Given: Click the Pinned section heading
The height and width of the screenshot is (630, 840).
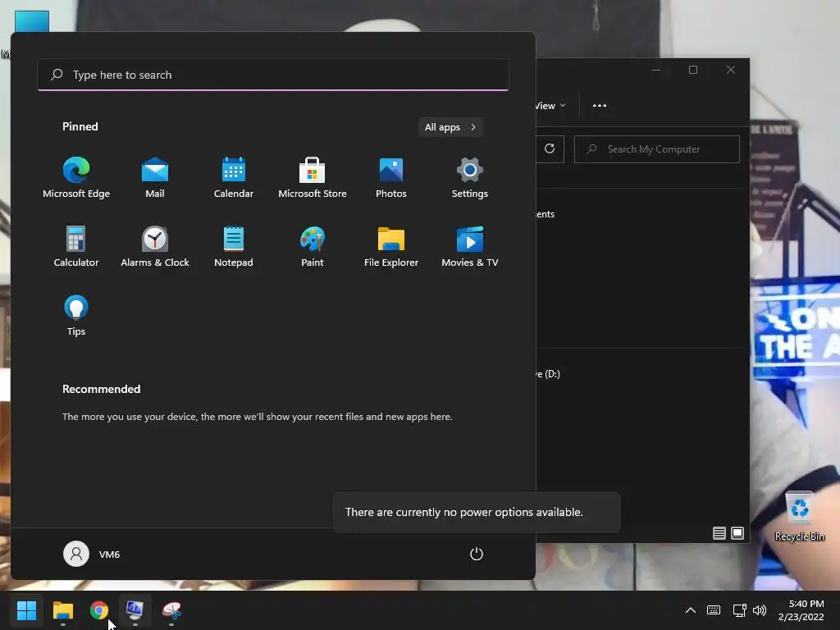Looking at the screenshot, I should [x=80, y=126].
